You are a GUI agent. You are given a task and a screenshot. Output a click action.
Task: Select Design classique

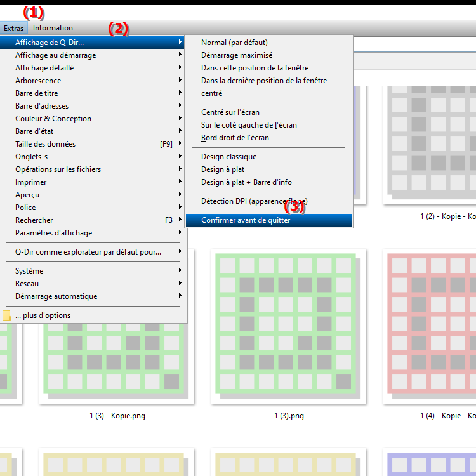click(269, 157)
